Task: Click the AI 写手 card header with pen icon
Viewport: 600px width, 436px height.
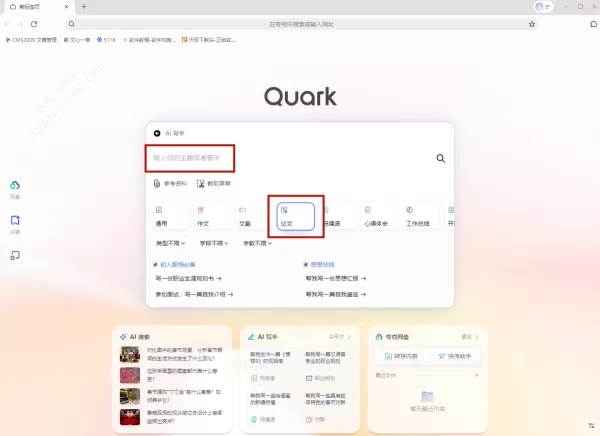Action: pyautogui.click(x=262, y=337)
